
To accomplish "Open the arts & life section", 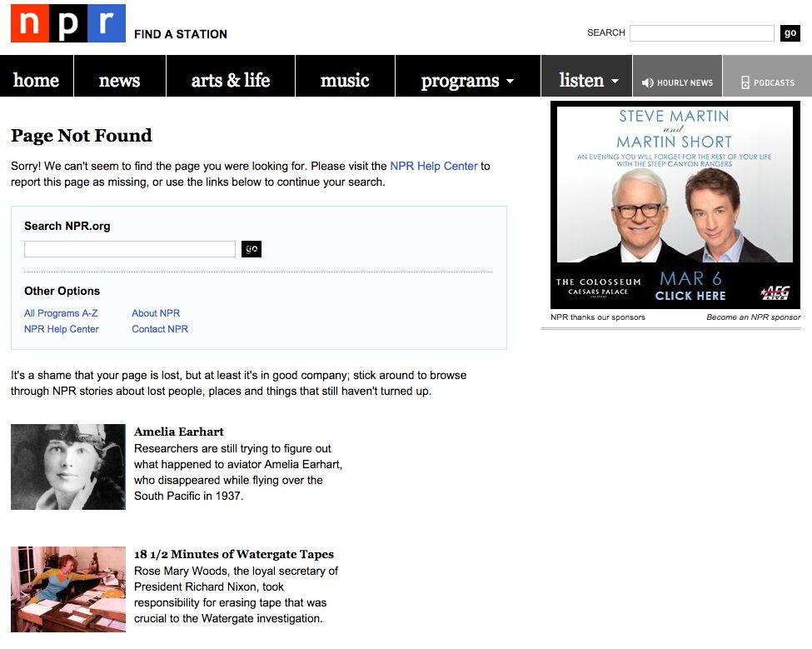I will (231, 81).
